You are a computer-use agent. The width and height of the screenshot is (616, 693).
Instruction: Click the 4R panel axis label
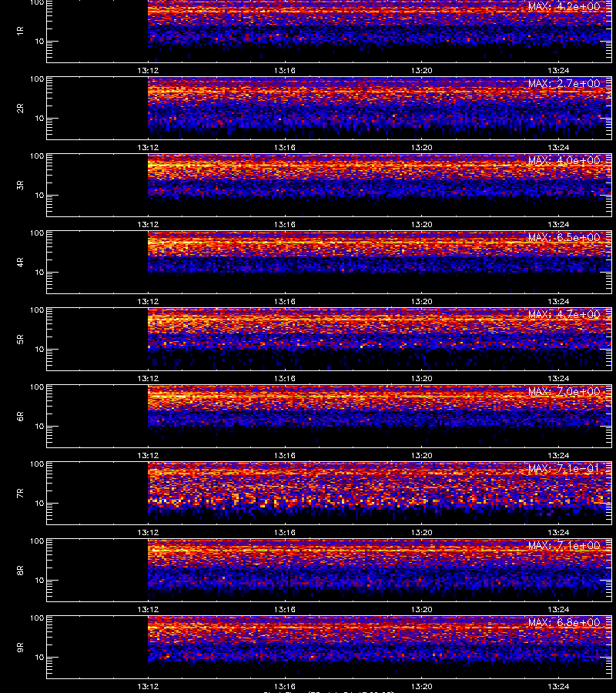point(20,262)
